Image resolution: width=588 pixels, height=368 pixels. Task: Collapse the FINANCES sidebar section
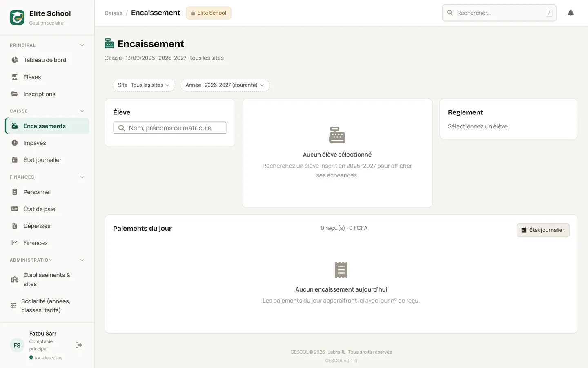82,177
